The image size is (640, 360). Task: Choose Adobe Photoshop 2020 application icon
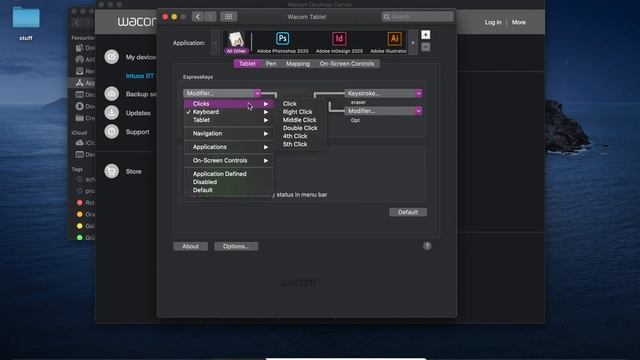point(282,42)
